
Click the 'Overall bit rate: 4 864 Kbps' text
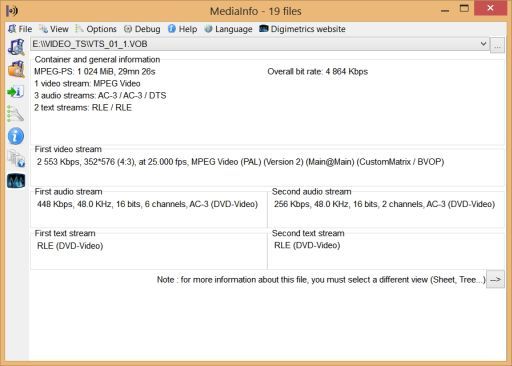318,72
